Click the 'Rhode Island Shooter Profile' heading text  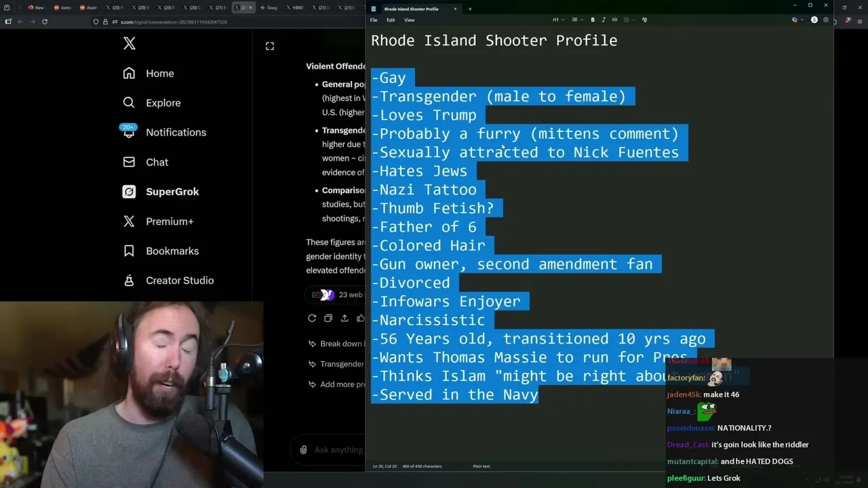pos(494,41)
